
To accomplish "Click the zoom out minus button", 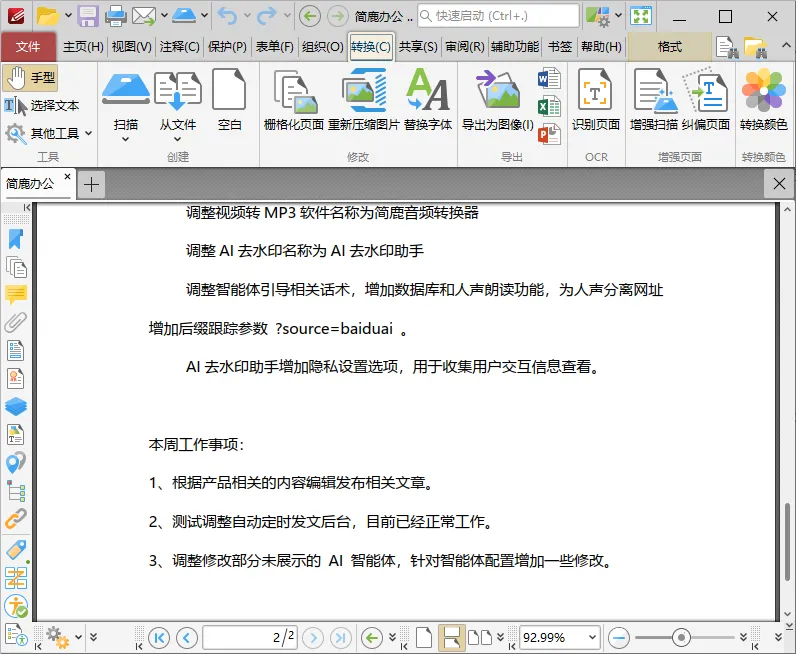I will (x=619, y=637).
